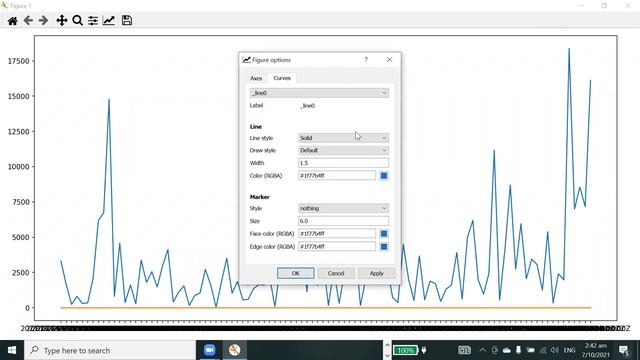
Task: Open the Line style dropdown showing Solid
Action: tap(343, 138)
